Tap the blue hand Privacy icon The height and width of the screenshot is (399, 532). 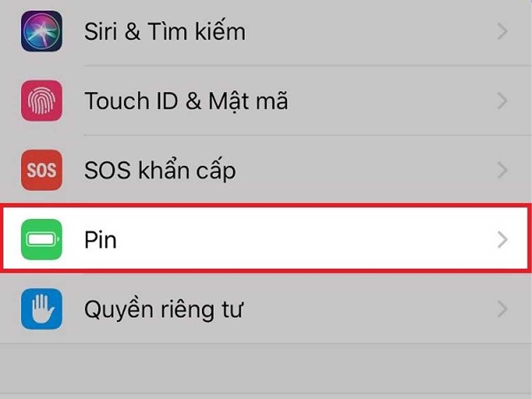tap(42, 309)
